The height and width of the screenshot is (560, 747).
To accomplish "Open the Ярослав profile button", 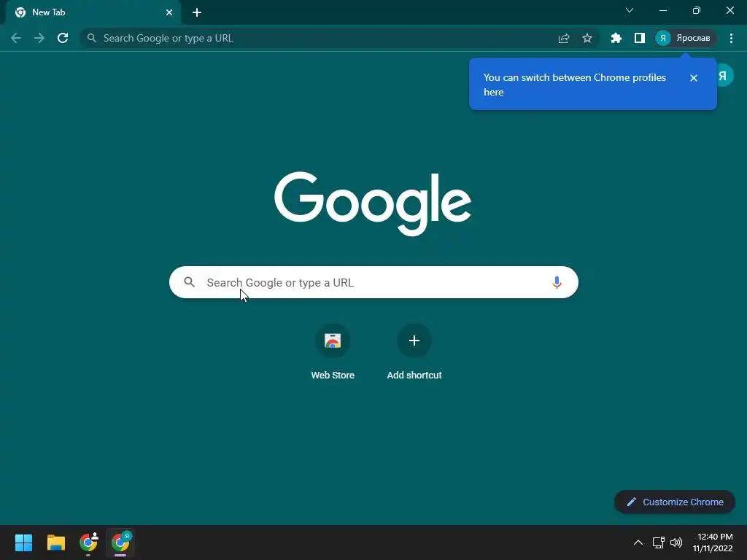I will click(686, 38).
